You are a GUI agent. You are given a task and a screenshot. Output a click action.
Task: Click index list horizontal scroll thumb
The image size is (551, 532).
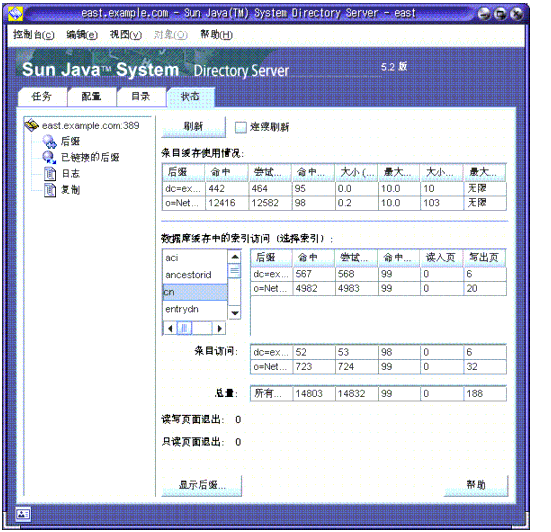coord(184,329)
